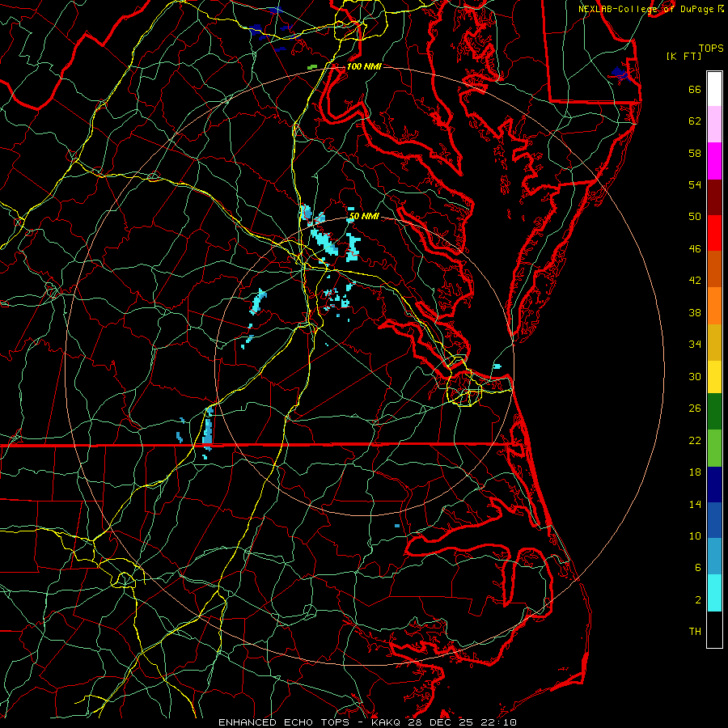Click the legend value 18

click(x=695, y=472)
